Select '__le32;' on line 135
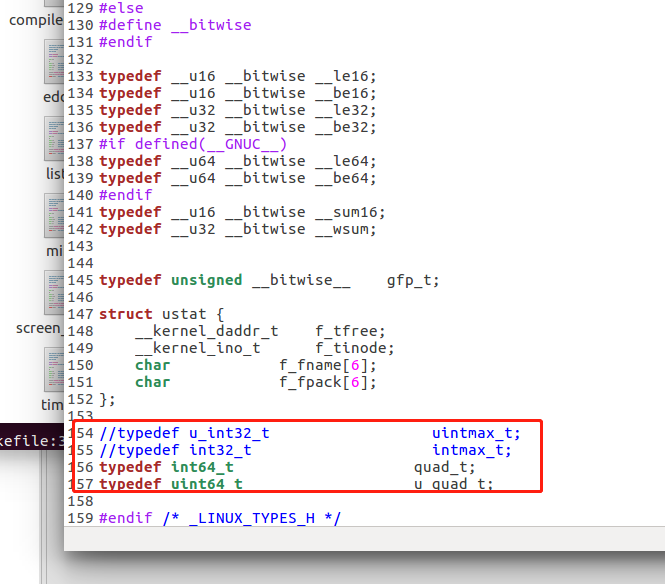The height and width of the screenshot is (584, 665). tap(346, 110)
